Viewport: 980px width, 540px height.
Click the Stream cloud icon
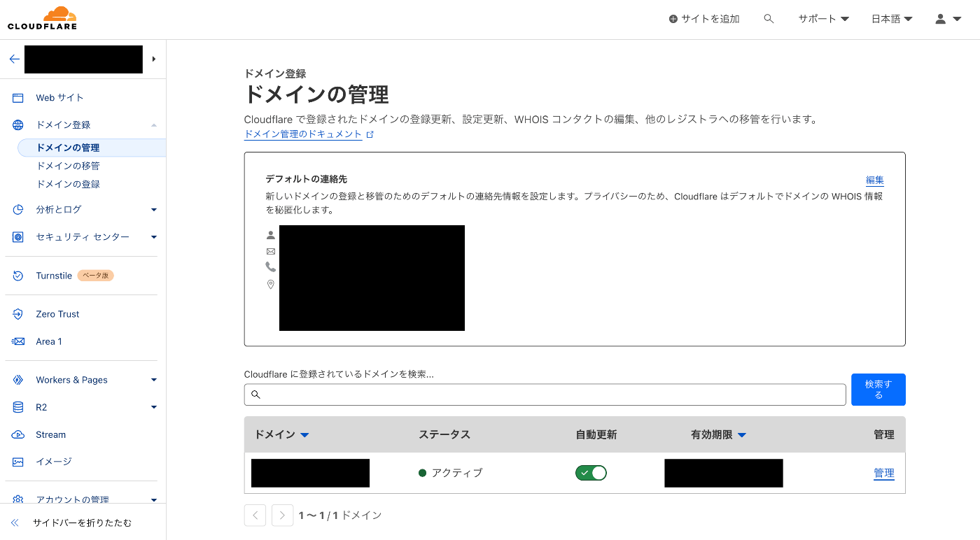[18, 434]
